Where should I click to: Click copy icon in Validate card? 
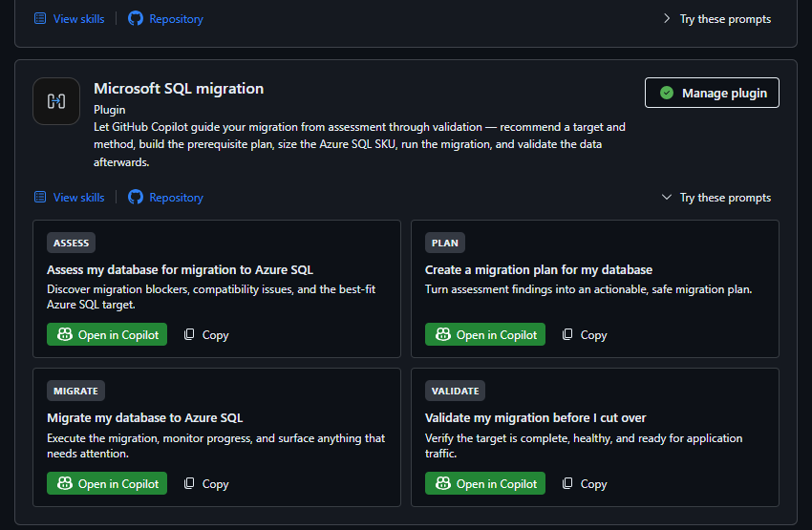click(567, 483)
